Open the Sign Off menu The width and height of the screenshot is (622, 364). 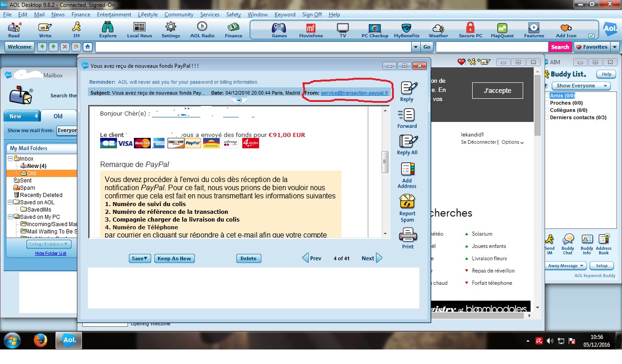point(312,15)
